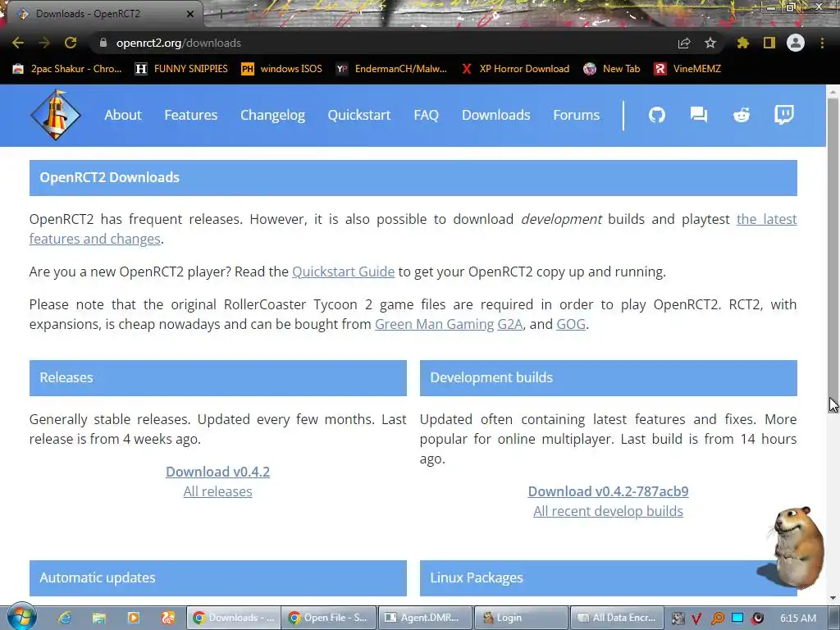Follow the Green Man Gaming link
840x630 pixels.
pyautogui.click(x=435, y=324)
